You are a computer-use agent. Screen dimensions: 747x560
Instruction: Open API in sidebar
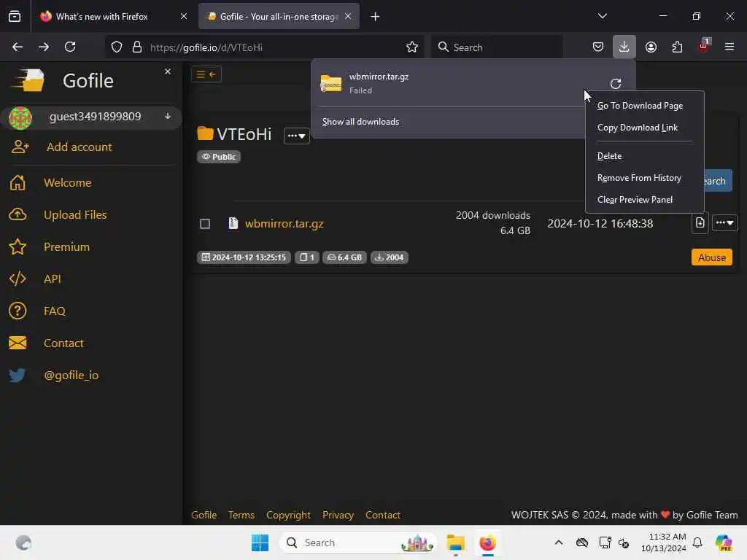[x=53, y=279]
